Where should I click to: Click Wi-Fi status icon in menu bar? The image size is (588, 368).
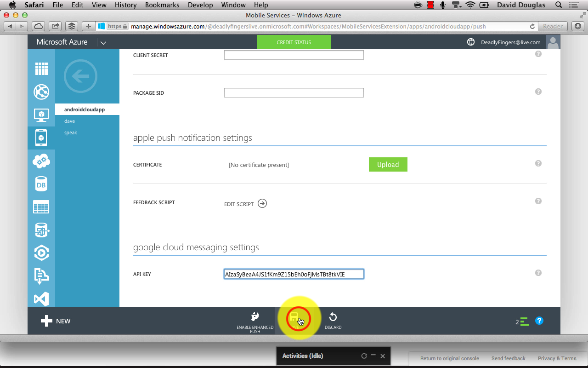point(470,5)
